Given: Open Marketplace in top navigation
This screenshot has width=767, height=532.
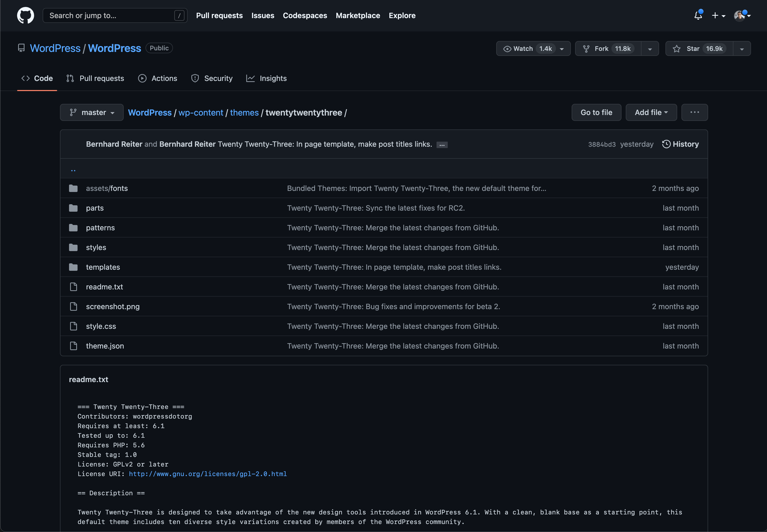Looking at the screenshot, I should 358,15.
